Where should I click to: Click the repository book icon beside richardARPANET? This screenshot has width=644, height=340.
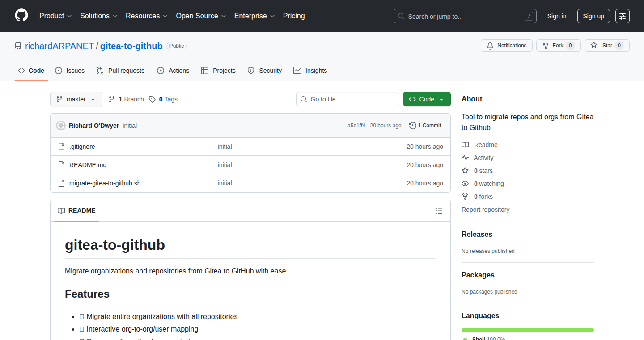(18, 46)
